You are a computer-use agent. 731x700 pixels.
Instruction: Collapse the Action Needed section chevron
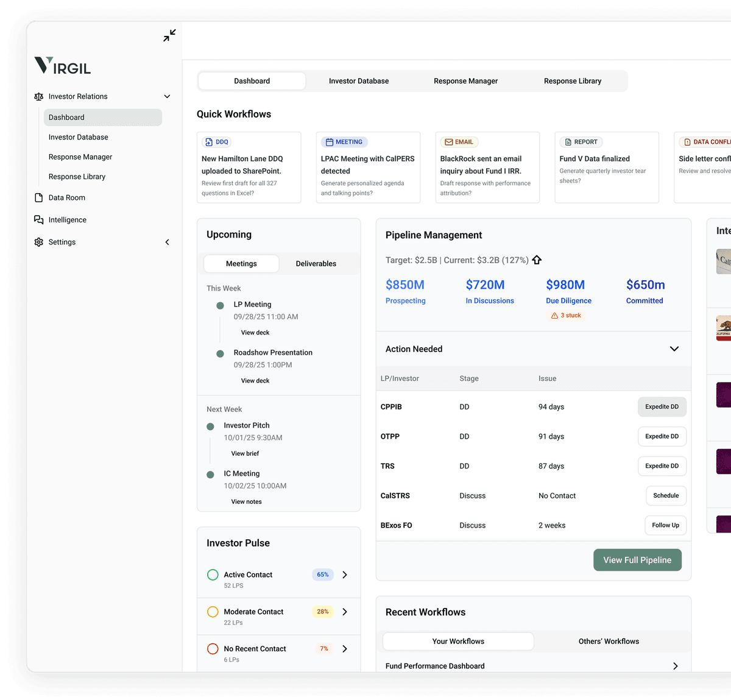click(x=674, y=349)
